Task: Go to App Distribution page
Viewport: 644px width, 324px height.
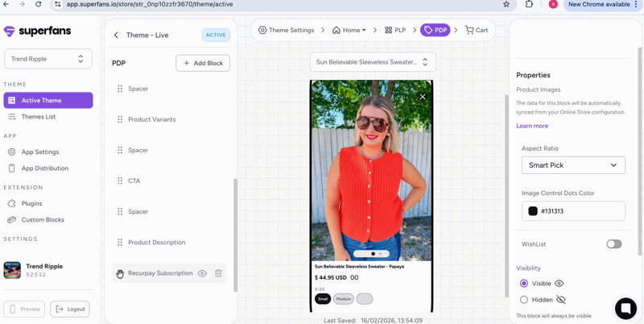Action: click(x=44, y=168)
